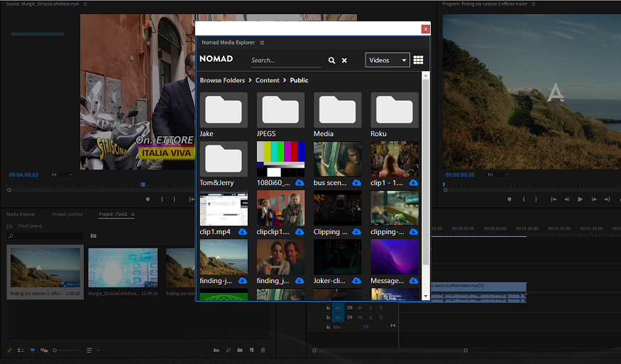Add marker in Source monitor
Image resolution: width=621 pixels, height=364 pixels.
(x=148, y=199)
